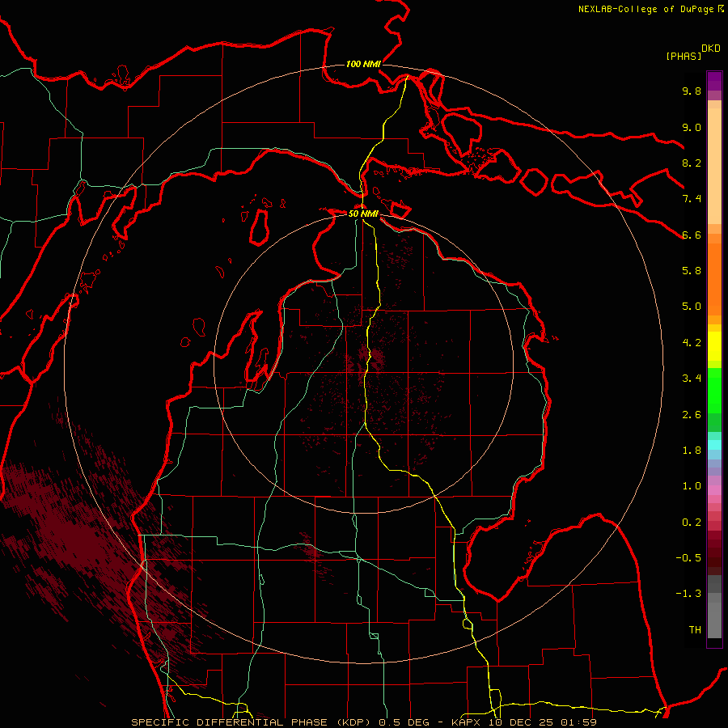Pick the gray segment of the color bar
The height and width of the screenshot is (728, 728).
(714, 606)
